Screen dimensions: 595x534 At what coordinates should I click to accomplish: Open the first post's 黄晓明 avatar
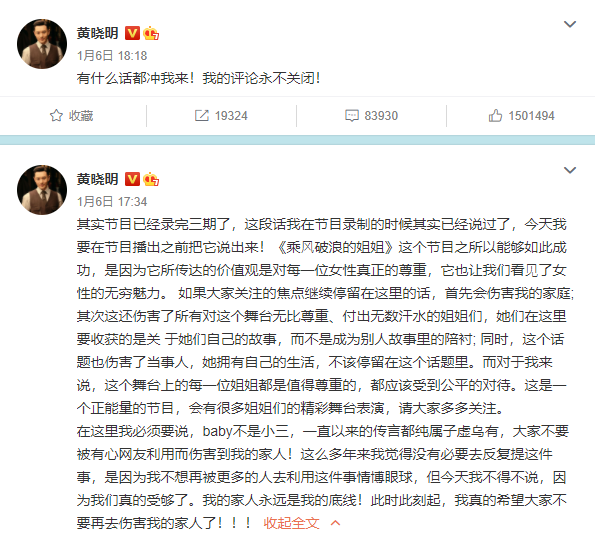(x=42, y=44)
